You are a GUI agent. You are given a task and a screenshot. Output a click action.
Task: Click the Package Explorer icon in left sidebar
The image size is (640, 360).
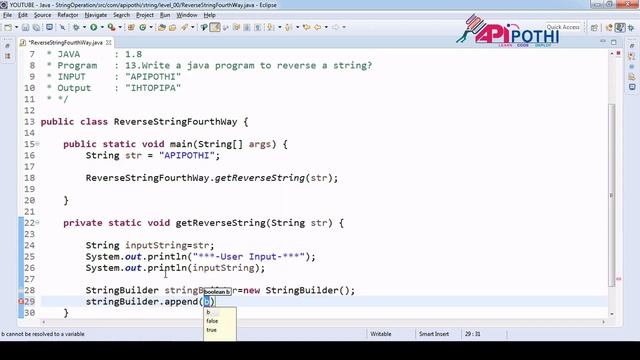pos(7,57)
